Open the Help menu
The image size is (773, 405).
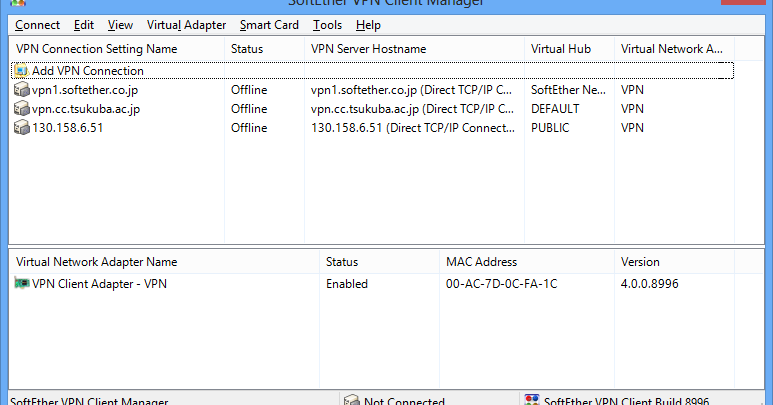(x=368, y=25)
